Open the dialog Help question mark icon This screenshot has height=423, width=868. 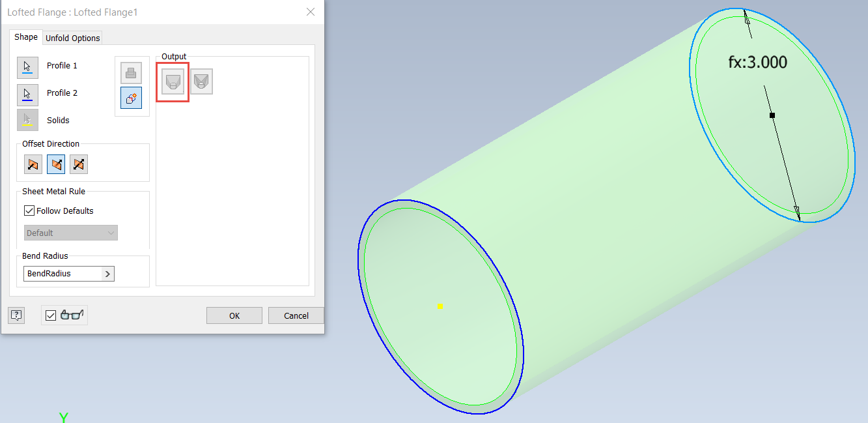(16, 315)
